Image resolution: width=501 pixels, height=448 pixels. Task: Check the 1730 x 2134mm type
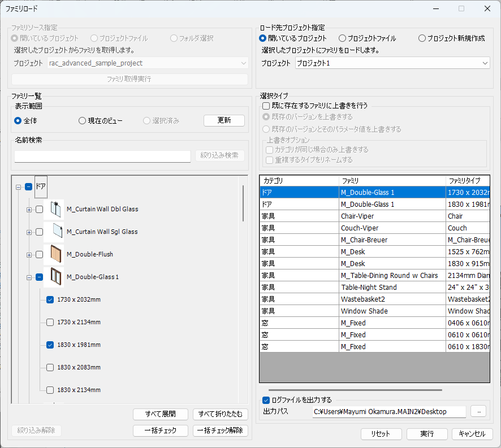point(50,323)
